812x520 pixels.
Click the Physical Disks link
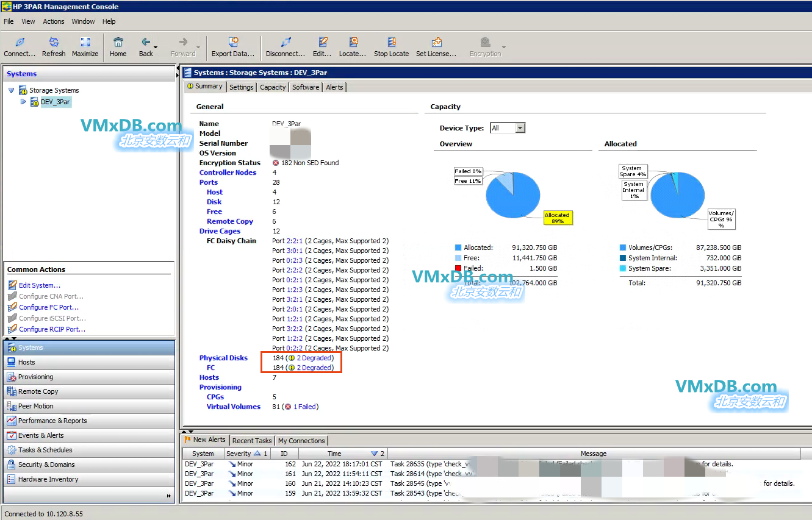click(223, 358)
